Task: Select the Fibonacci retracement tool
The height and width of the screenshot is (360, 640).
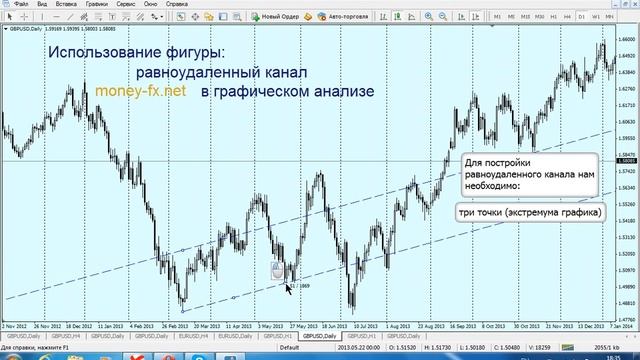Action: 98,17
